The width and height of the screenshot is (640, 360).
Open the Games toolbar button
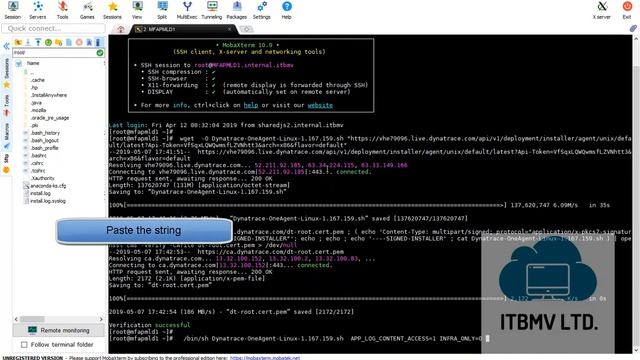pyautogui.click(x=87, y=10)
